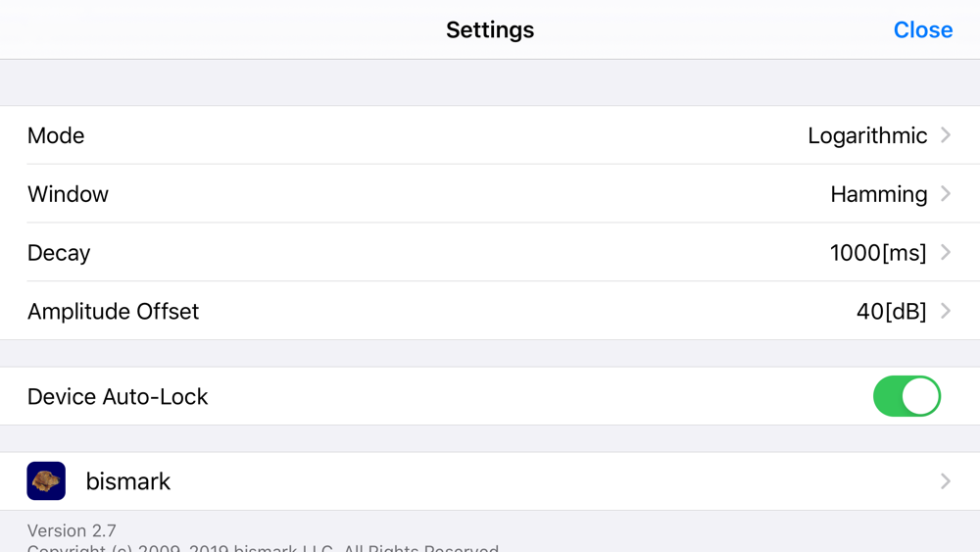This screenshot has height=552, width=980.
Task: Expand the Window row chevron
Action: (x=946, y=194)
